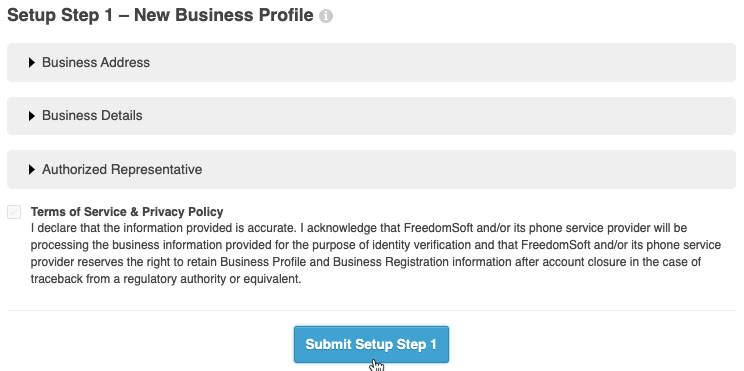Click the bold Terms of Service & Privacy Policy label

(x=127, y=212)
